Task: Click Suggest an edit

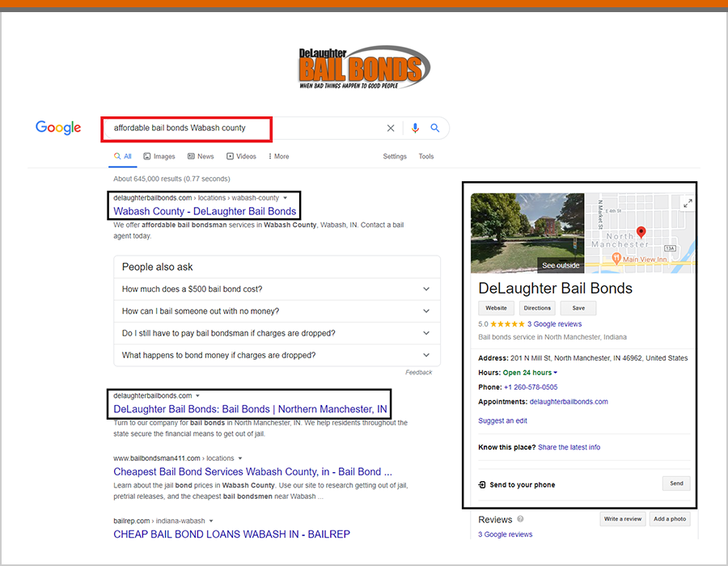Action: (503, 420)
